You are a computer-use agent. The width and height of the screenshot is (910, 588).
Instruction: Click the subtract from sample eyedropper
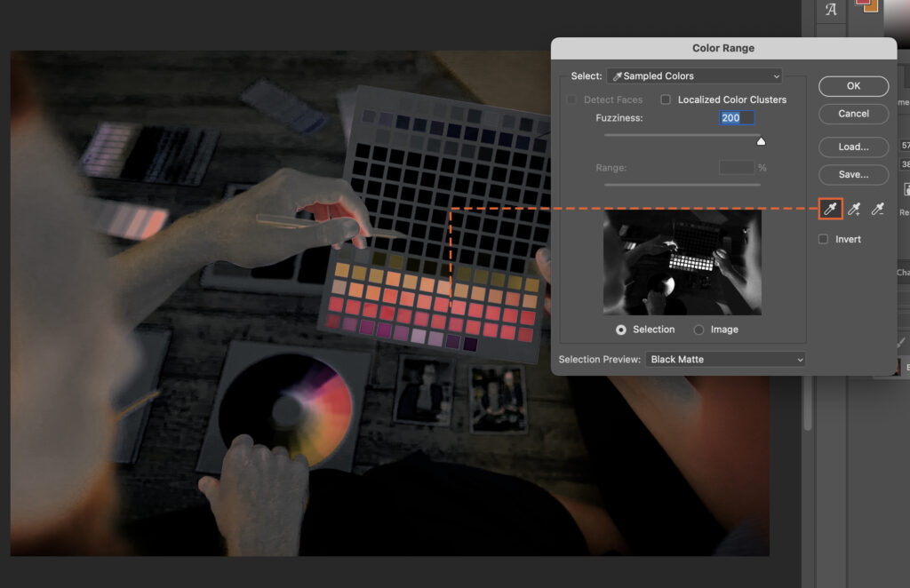click(878, 207)
